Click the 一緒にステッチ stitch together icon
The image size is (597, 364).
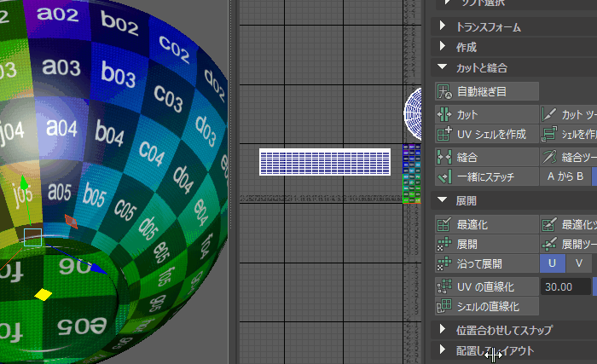coord(444,176)
